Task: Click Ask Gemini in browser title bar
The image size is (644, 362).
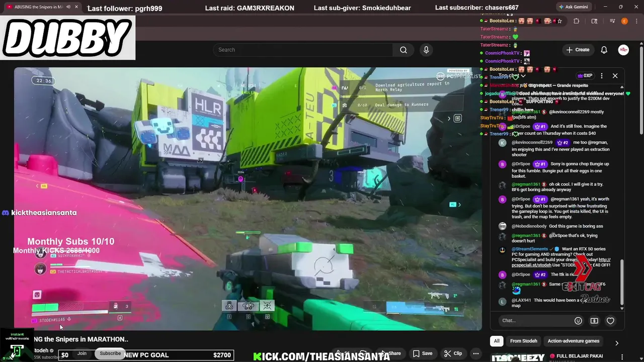Action: click(x=575, y=7)
